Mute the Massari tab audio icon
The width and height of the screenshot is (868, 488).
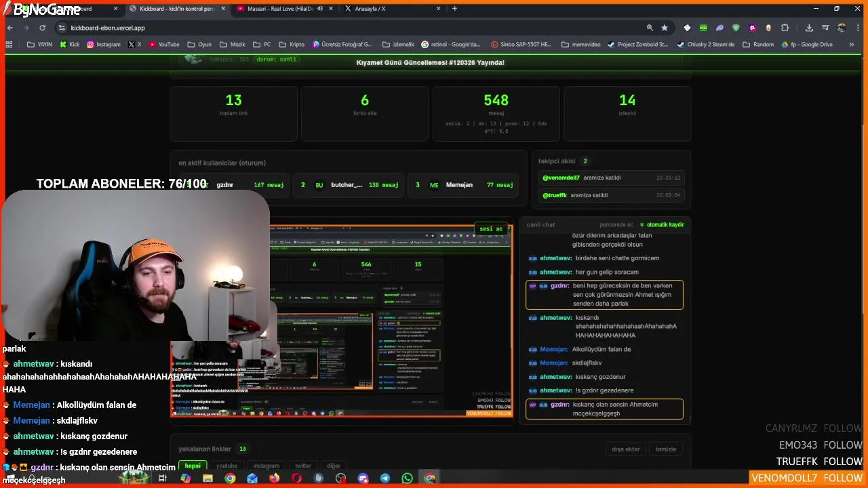[319, 9]
